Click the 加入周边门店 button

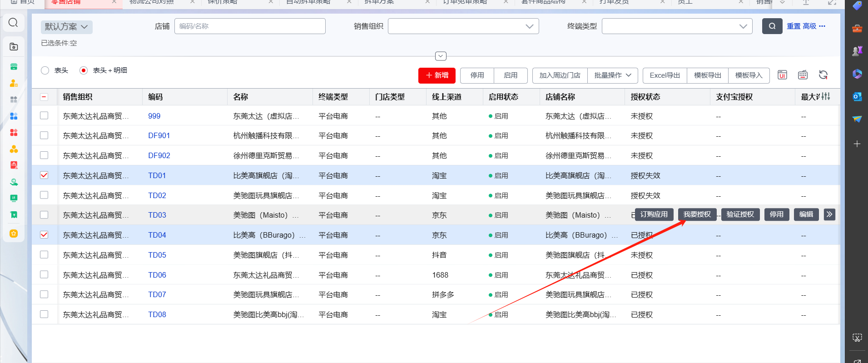click(x=560, y=75)
